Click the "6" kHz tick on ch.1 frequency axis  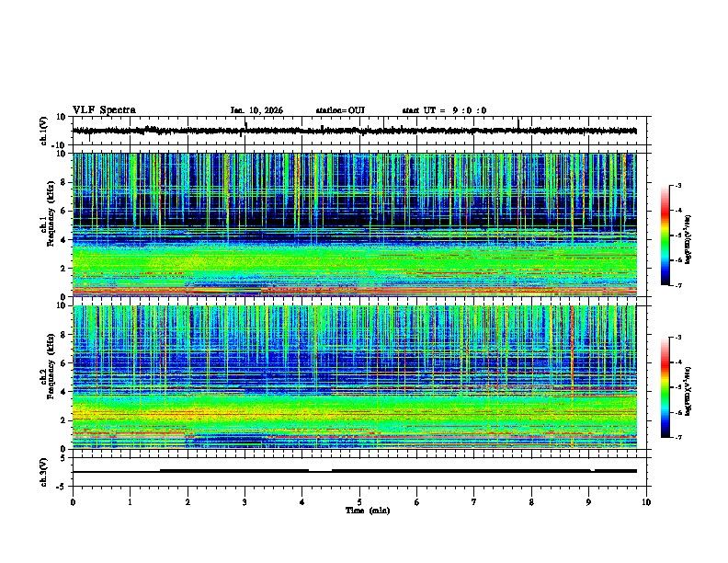(64, 211)
